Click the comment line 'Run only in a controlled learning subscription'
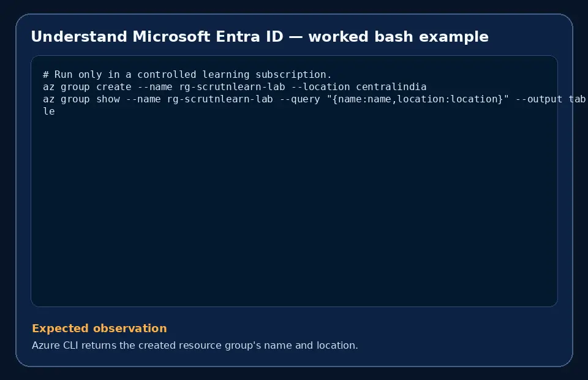The height and width of the screenshot is (380, 588). coord(187,75)
